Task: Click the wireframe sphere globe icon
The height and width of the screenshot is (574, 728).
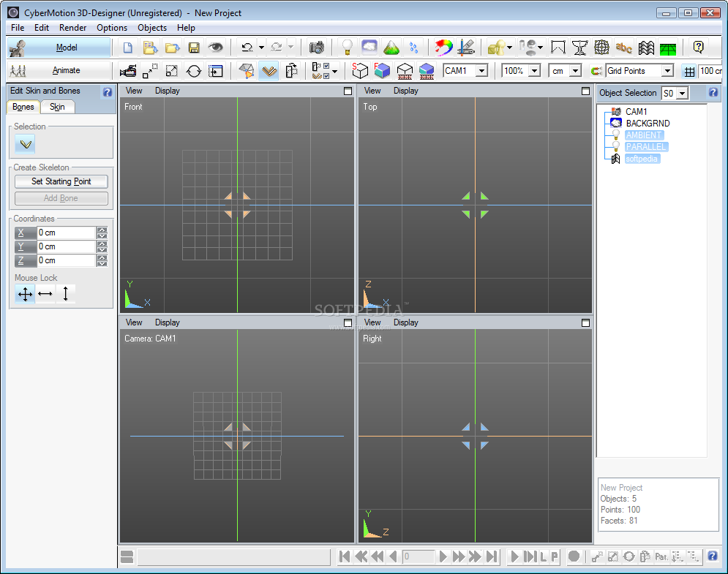Action: (601, 48)
